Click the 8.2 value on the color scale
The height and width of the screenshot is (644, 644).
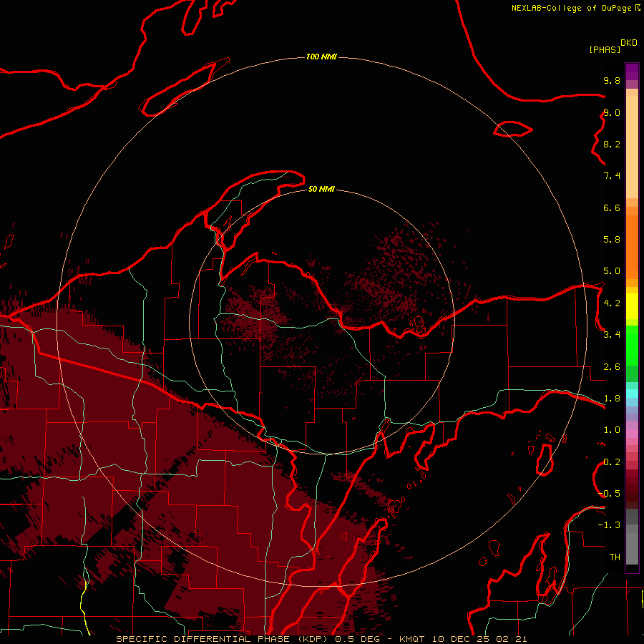[x=612, y=144]
